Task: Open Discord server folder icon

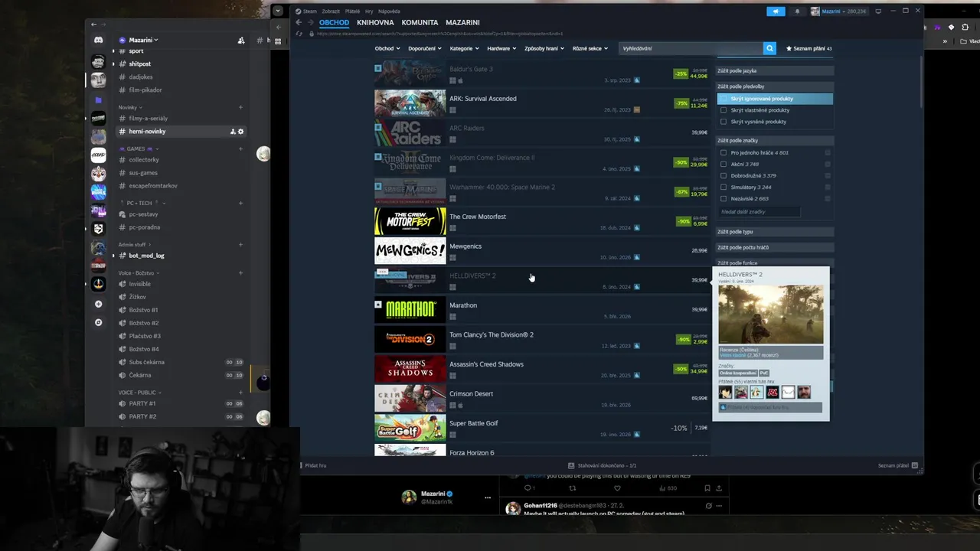Action: point(98,100)
